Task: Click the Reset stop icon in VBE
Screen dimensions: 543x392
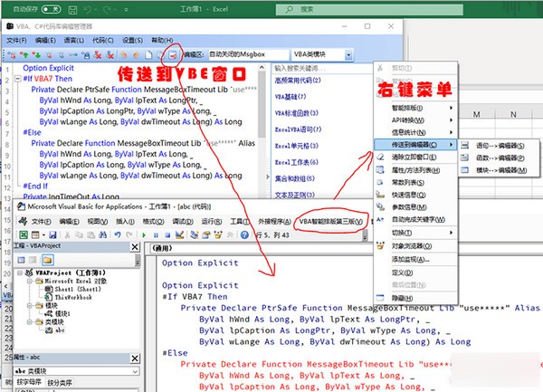Action: coord(167,235)
